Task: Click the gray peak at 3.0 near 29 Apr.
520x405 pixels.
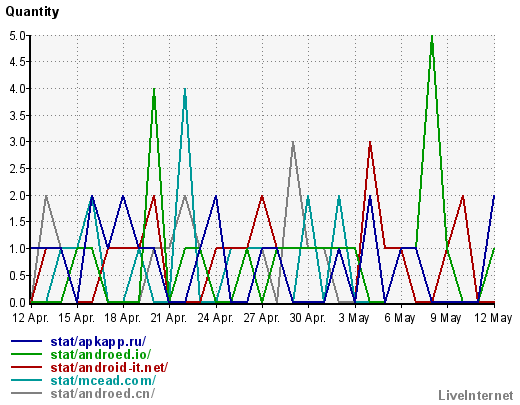Action: (x=293, y=143)
